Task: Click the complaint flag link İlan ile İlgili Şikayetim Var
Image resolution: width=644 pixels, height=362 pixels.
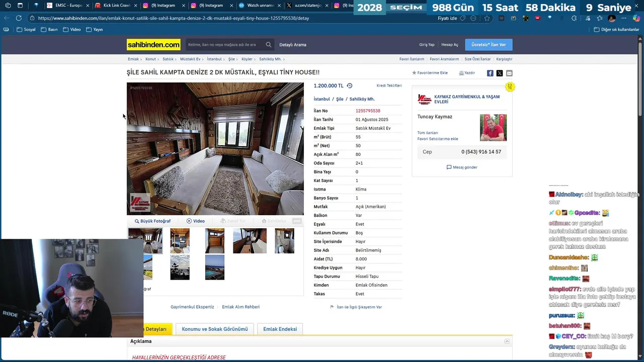Action: pos(356,307)
